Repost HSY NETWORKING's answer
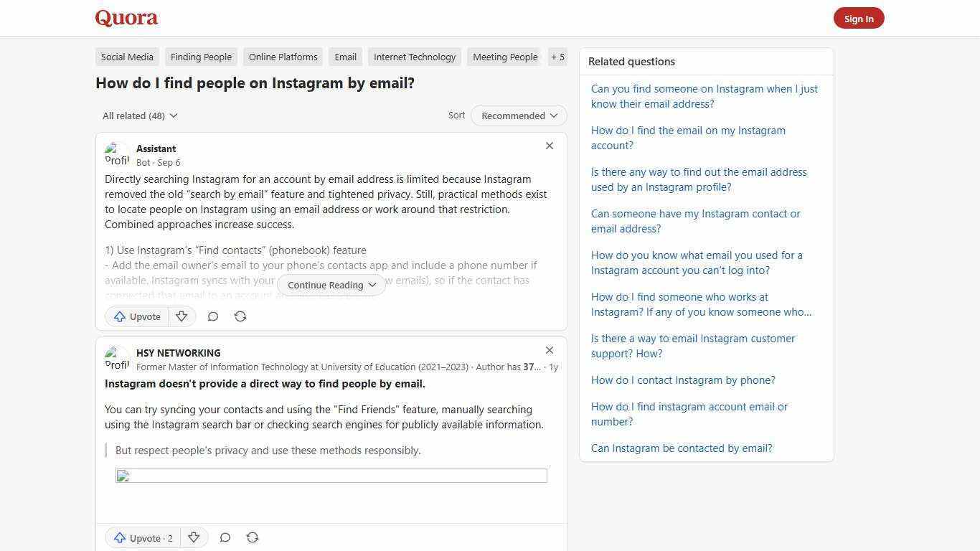980x551 pixels. coord(253,537)
